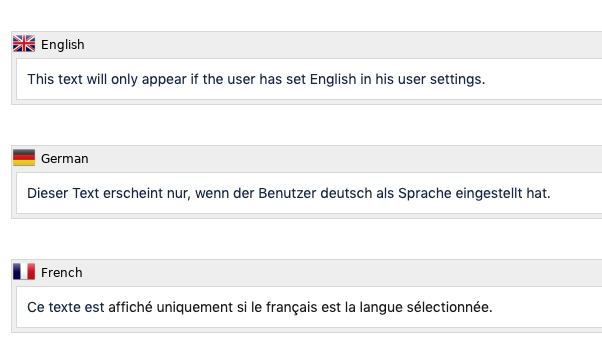
Task: Click 'Ce' at start of French text
Action: [x=36, y=307]
